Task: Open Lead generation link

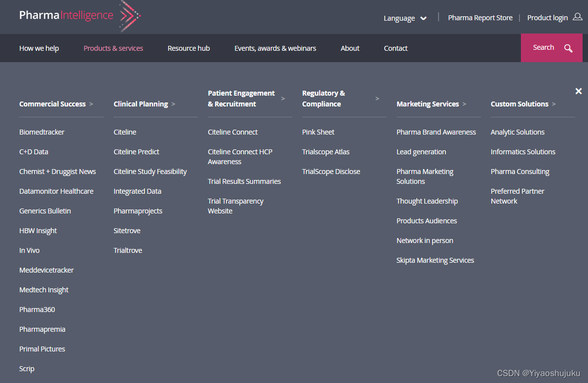Action: [x=421, y=152]
